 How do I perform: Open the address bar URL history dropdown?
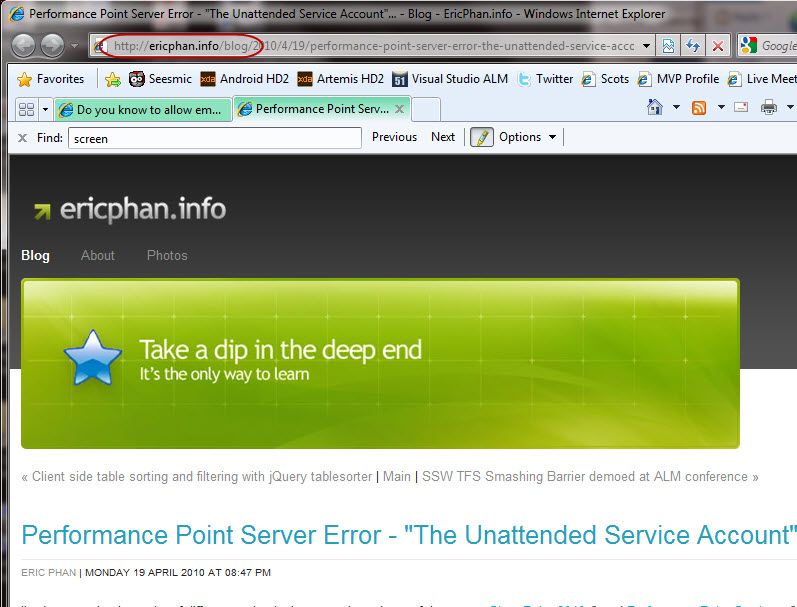tap(646, 46)
